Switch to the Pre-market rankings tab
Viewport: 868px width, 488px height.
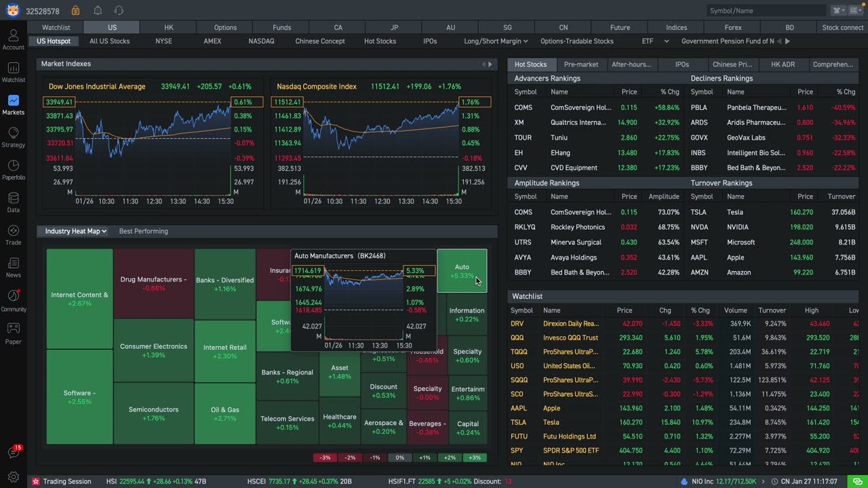pos(581,64)
